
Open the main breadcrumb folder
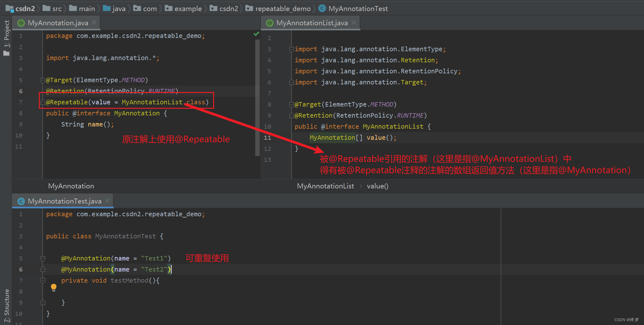(x=82, y=9)
